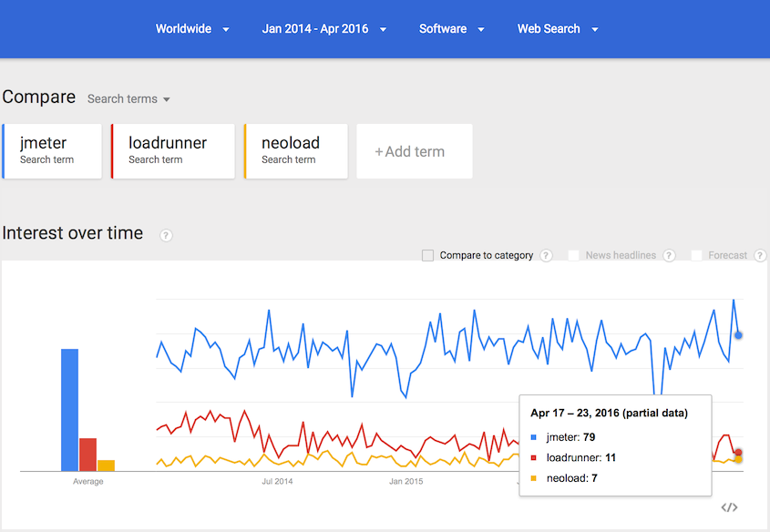This screenshot has width=770, height=532.
Task: Select the jmeter search term card
Action: click(52, 151)
